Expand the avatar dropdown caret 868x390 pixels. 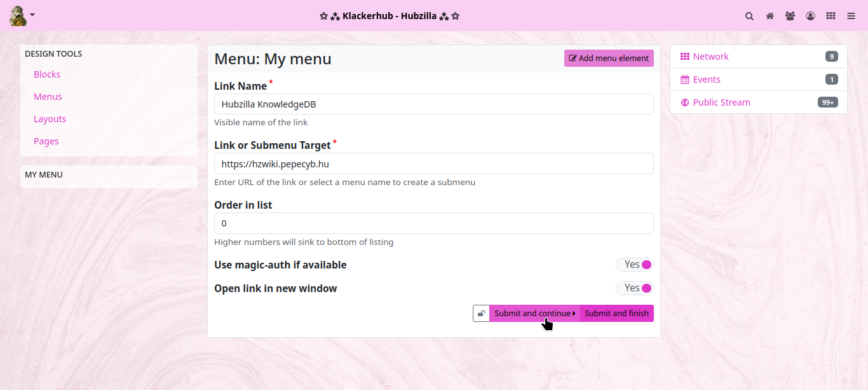pyautogui.click(x=32, y=15)
